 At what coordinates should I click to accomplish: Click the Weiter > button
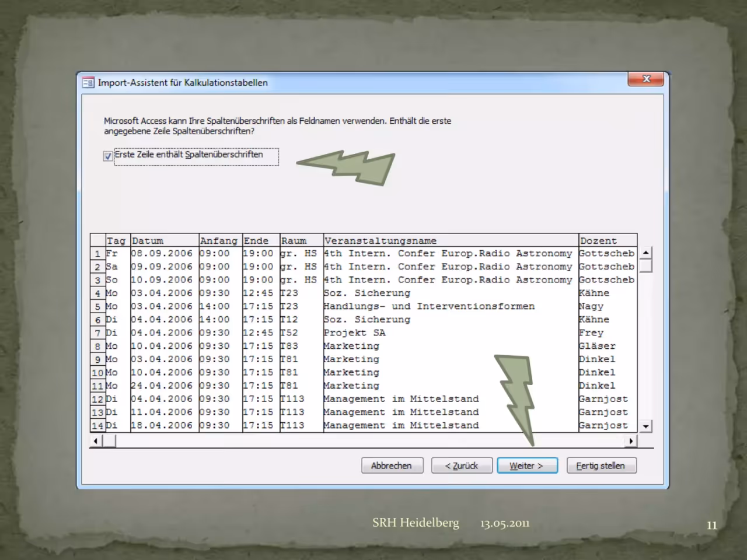pos(527,466)
